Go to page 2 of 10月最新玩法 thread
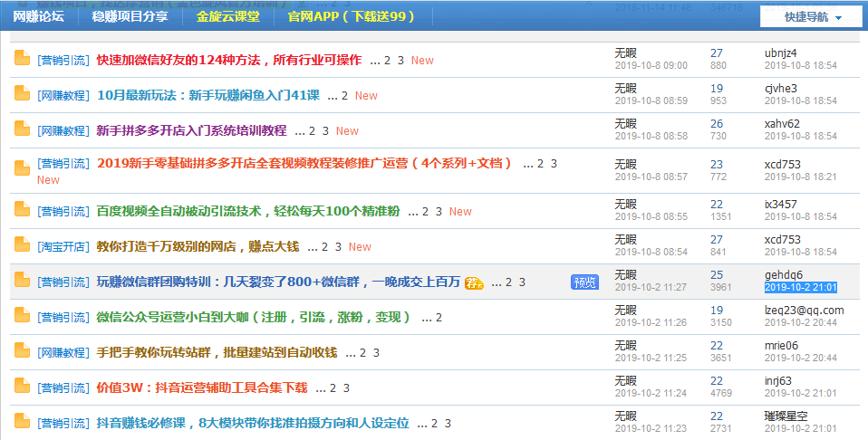 344,96
